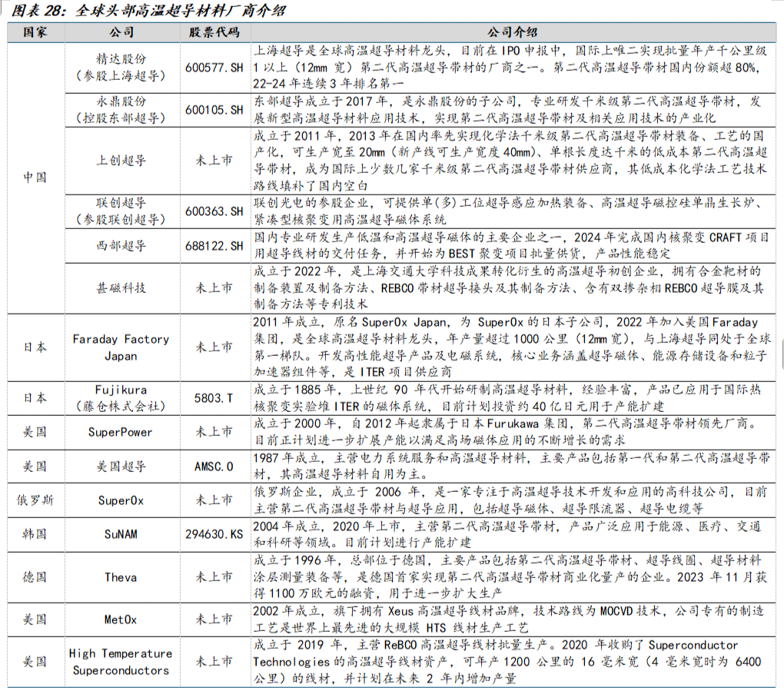Screen dimensions: 784x691
Task: Click the 韩国 country cell
Action: point(35,534)
